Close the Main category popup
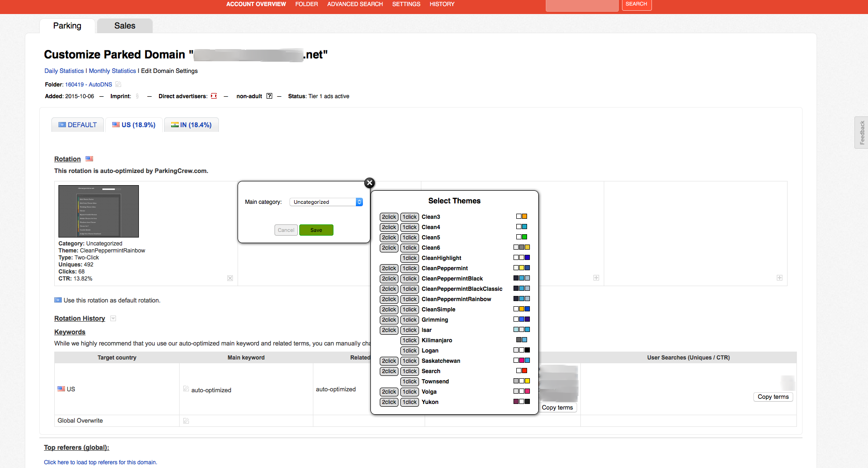The width and height of the screenshot is (868, 468). [369, 183]
